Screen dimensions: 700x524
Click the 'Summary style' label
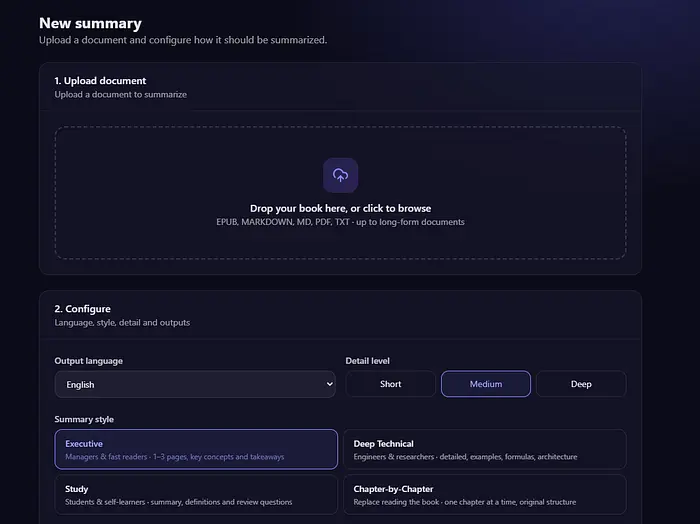pos(84,419)
